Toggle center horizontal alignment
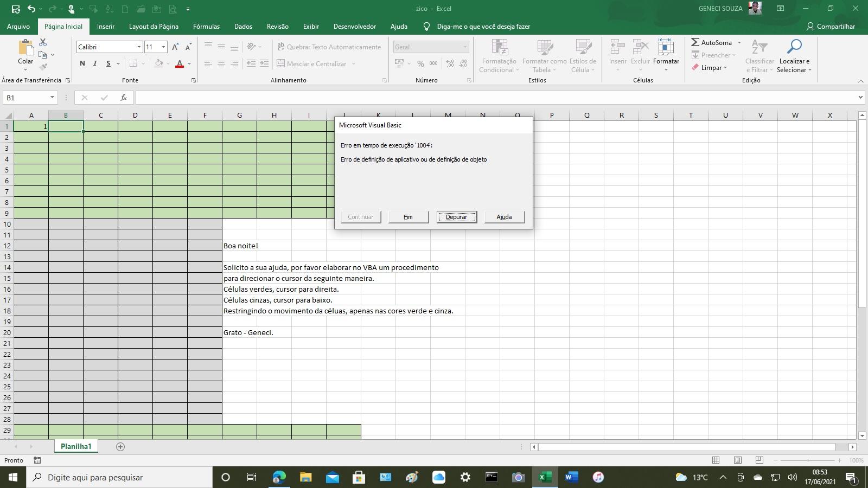The height and width of the screenshot is (488, 868). (x=221, y=63)
